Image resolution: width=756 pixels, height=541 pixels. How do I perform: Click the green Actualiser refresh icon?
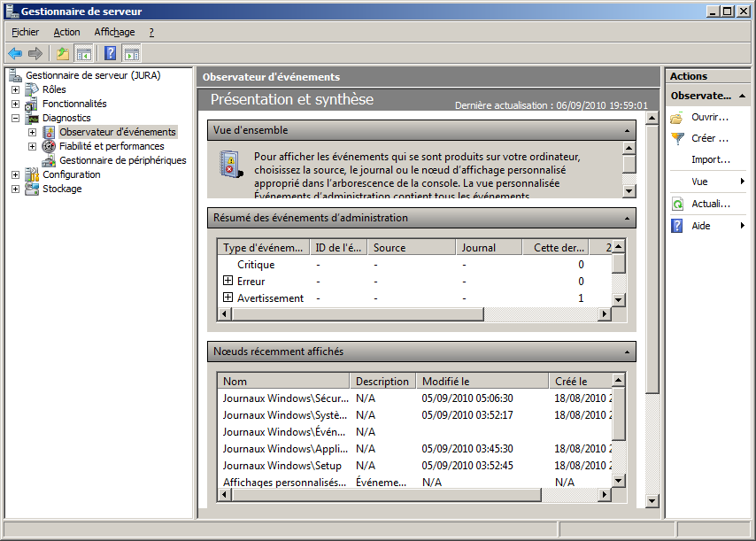point(677,204)
